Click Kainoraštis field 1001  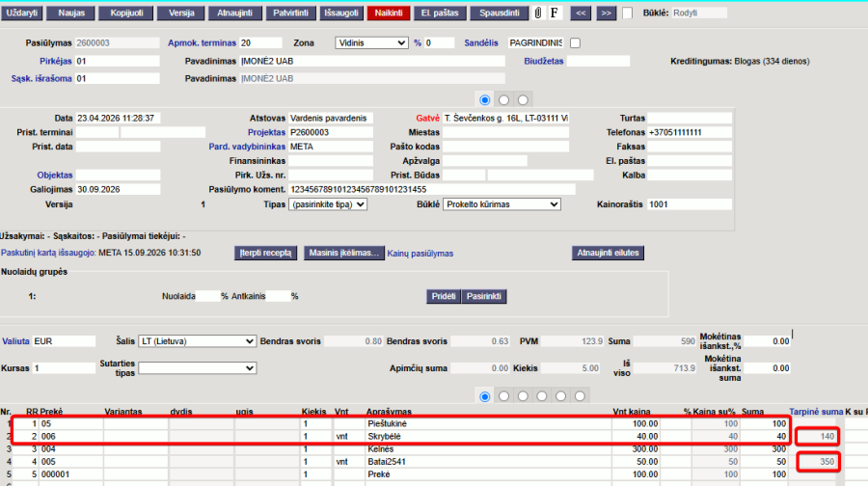click(x=690, y=204)
